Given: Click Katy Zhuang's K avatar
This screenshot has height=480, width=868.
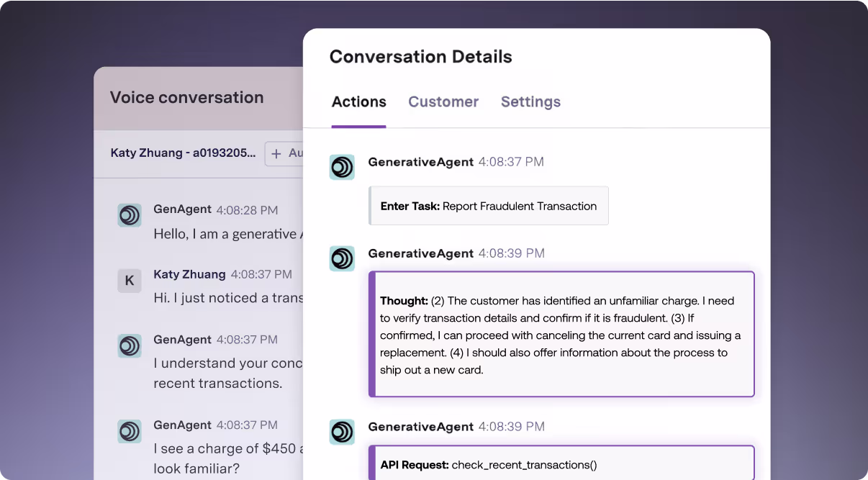Looking at the screenshot, I should tap(130, 281).
